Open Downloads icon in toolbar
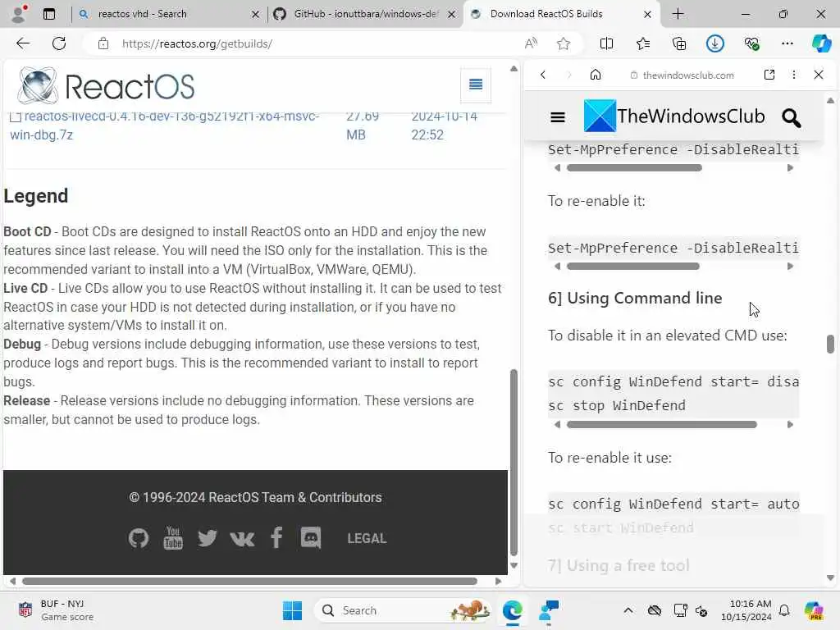840x630 pixels. 714,43
